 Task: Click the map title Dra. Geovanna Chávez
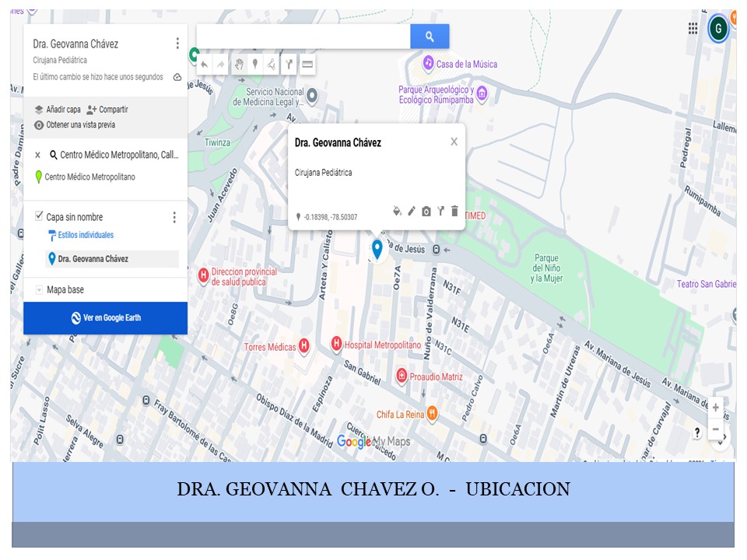pos(75,44)
